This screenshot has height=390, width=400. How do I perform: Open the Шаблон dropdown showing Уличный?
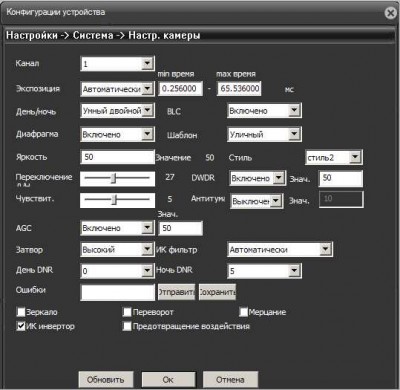[x=264, y=134]
